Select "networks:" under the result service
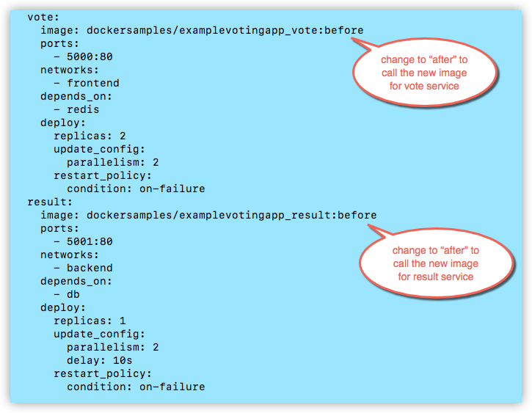Image resolution: width=532 pixels, height=413 pixels. [x=70, y=255]
